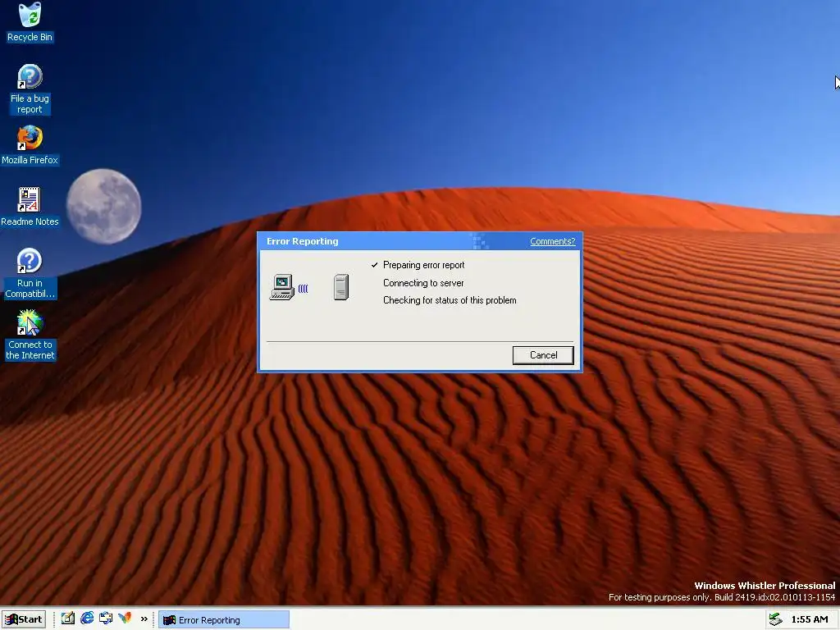
Task: Expand the quick launch overflow chevron
Action: (x=144, y=619)
